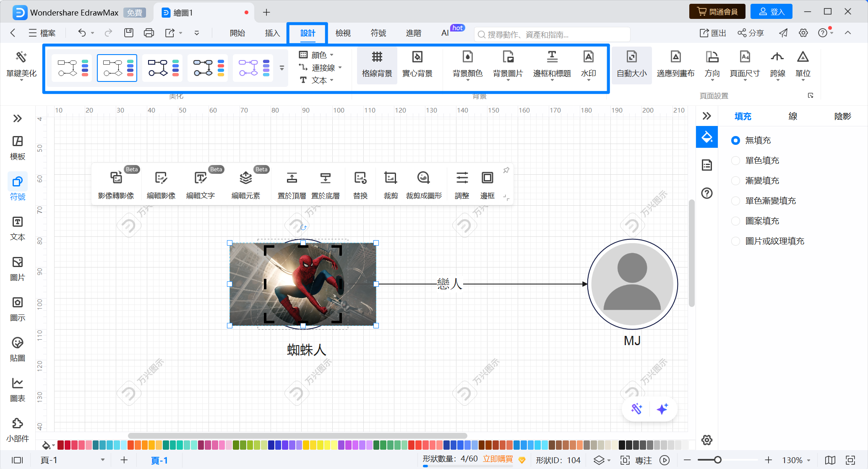Image resolution: width=868 pixels, height=469 pixels.
Task: Open 背景圖片 background picture tool
Action: click(508, 65)
